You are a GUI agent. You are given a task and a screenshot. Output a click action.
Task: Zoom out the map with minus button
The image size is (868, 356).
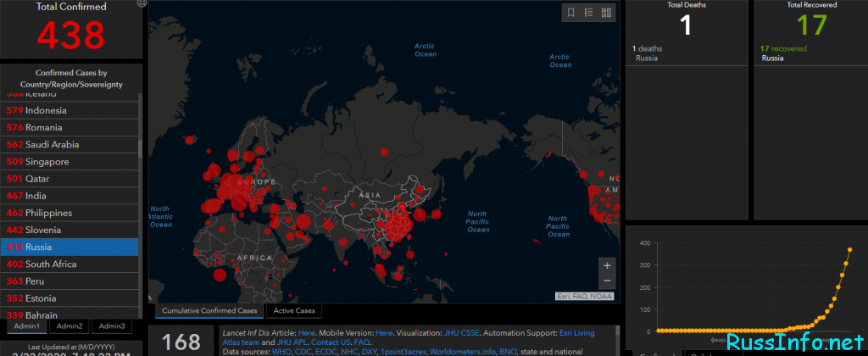[x=607, y=281]
